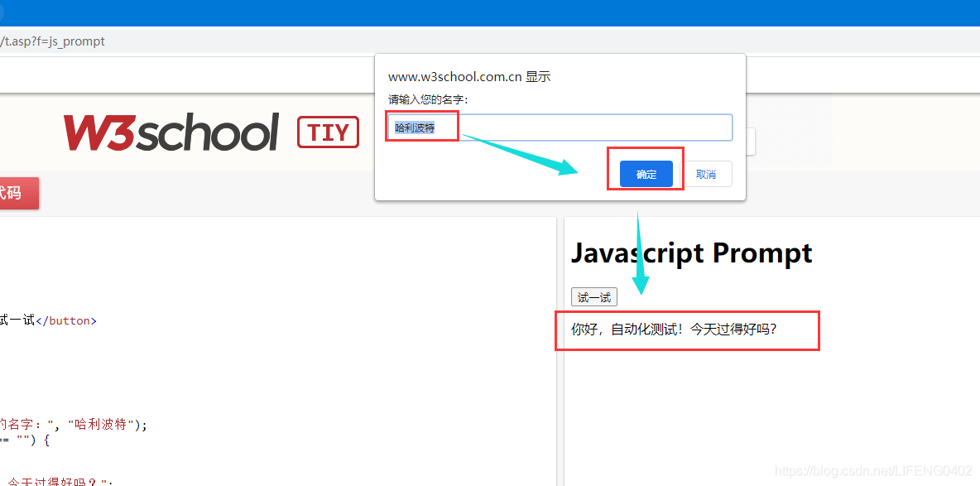Click the W3school logo

click(171, 132)
